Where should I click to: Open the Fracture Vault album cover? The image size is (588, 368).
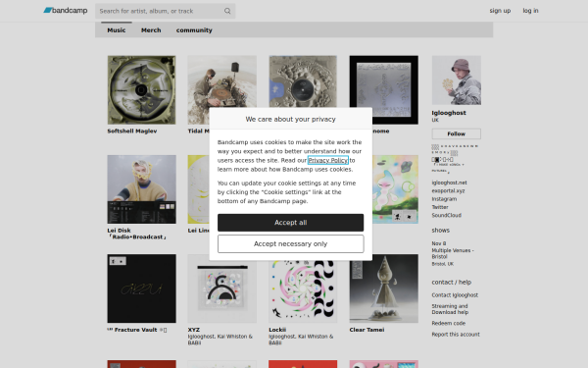[141, 289]
